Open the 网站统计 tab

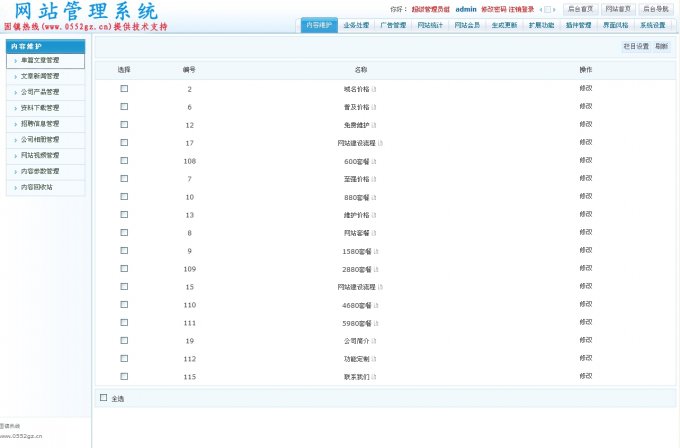click(430, 25)
